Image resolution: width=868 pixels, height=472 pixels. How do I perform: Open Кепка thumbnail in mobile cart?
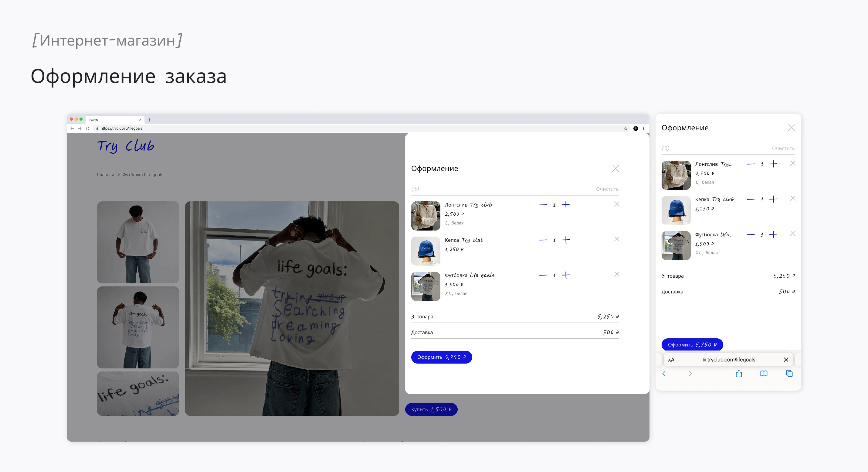pyautogui.click(x=676, y=210)
